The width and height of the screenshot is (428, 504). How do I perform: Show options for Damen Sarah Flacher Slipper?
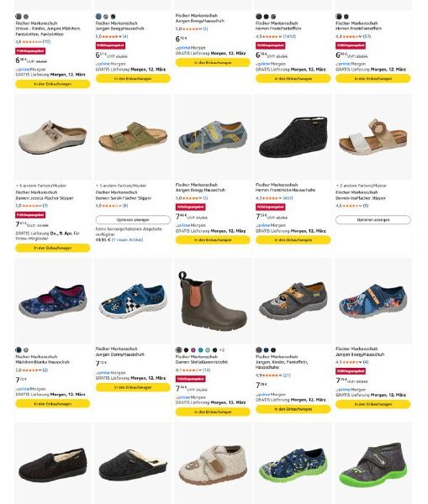pos(133,220)
